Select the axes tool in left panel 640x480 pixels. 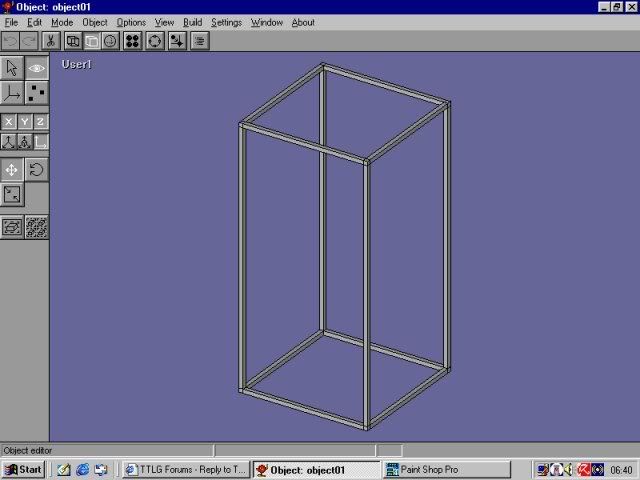pos(12,93)
